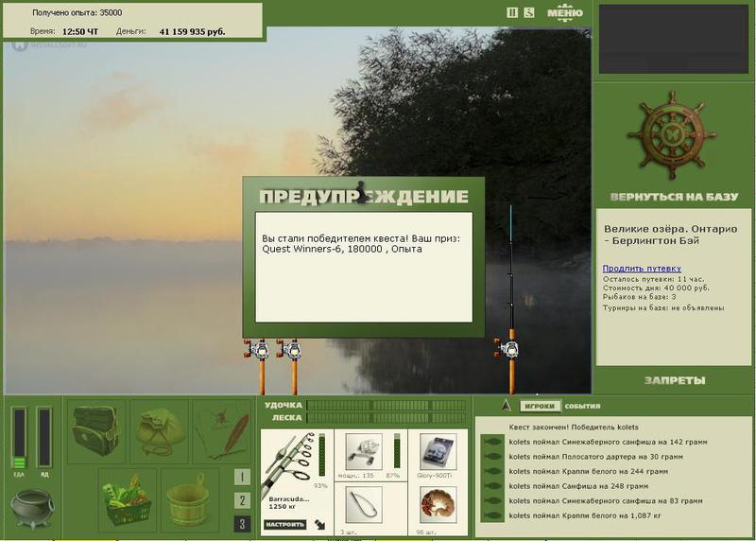Click the ЕДА food level bar
Viewport: 756px width, 541px height.
click(x=19, y=438)
